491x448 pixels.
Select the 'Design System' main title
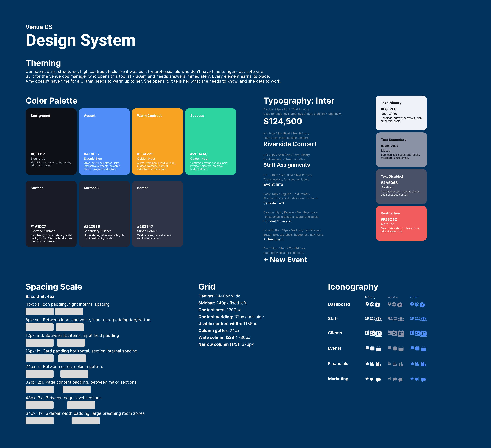80,40
